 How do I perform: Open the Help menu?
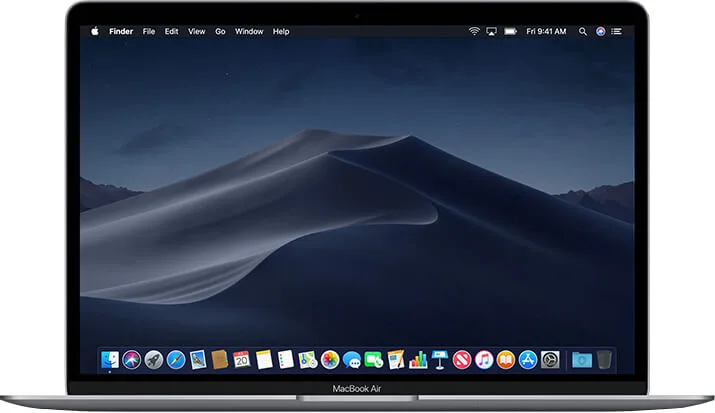(281, 31)
